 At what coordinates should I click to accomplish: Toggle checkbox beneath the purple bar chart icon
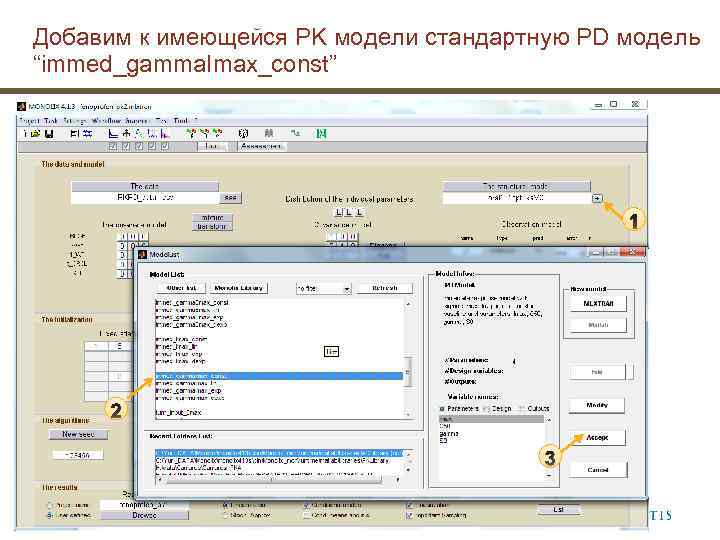165,146
